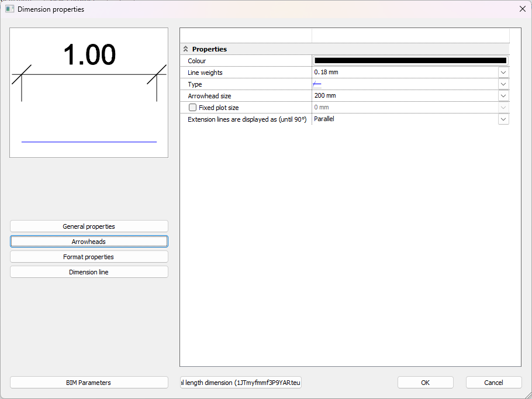Click the length dimension name field
532x399 pixels.
pyautogui.click(x=241, y=383)
